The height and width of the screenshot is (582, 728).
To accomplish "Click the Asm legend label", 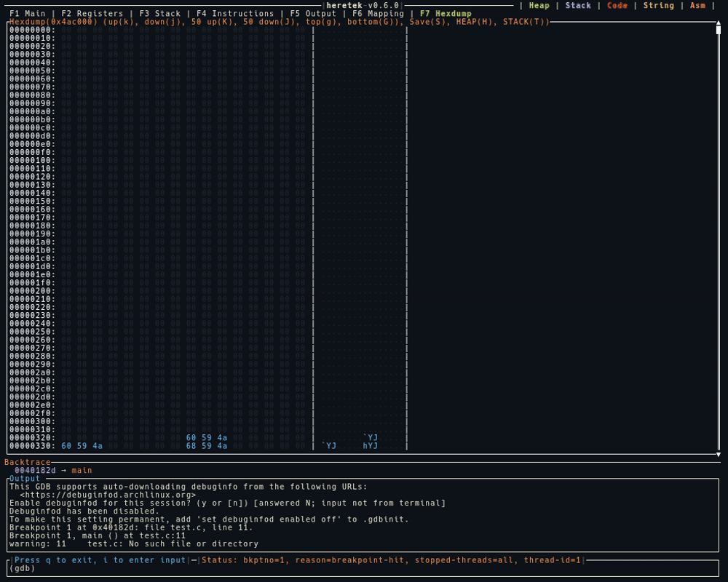I will pos(697,6).
